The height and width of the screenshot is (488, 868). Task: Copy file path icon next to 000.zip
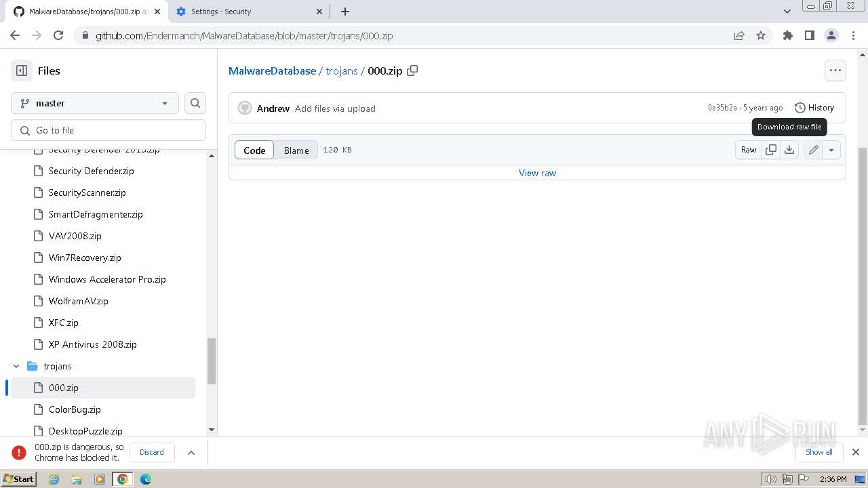point(412,70)
